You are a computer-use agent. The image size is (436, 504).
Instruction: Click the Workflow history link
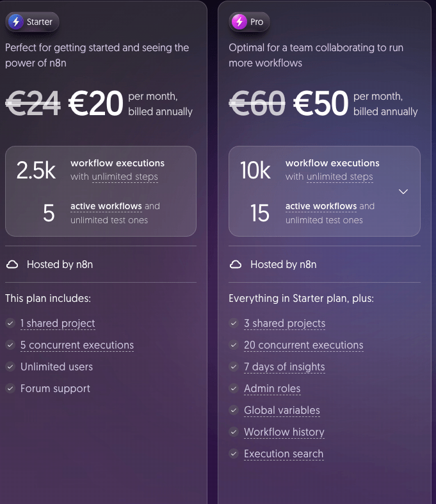pyautogui.click(x=284, y=432)
